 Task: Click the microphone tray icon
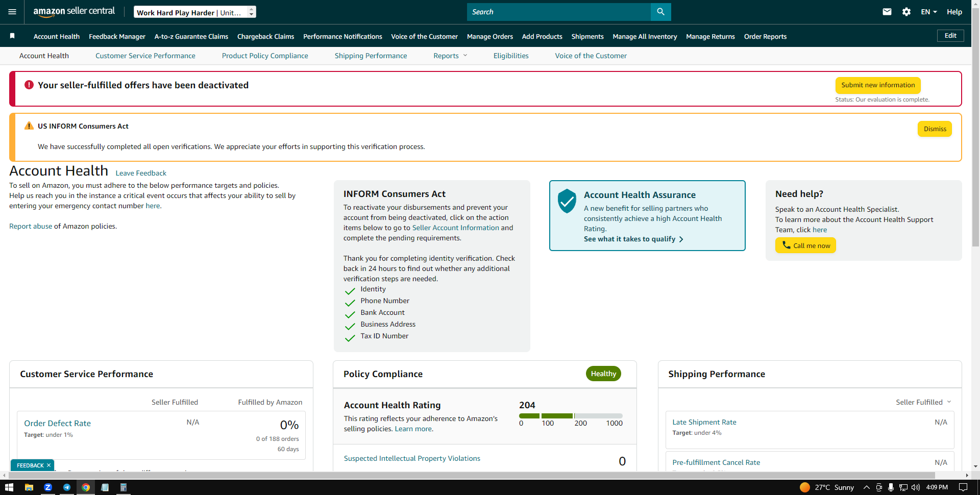[x=891, y=487]
